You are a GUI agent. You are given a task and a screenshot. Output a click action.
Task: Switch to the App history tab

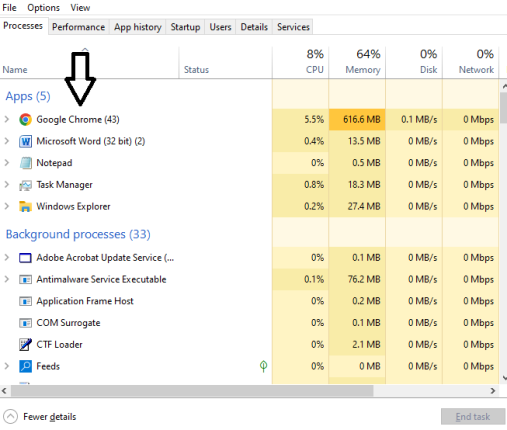click(138, 27)
